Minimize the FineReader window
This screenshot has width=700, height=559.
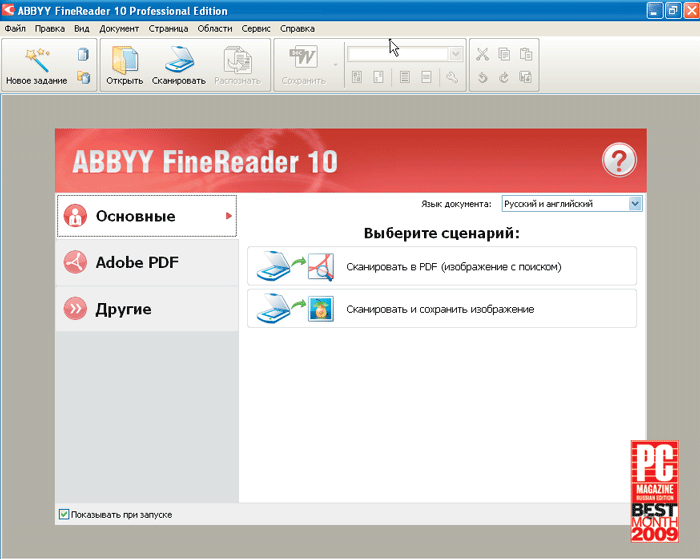coord(654,10)
